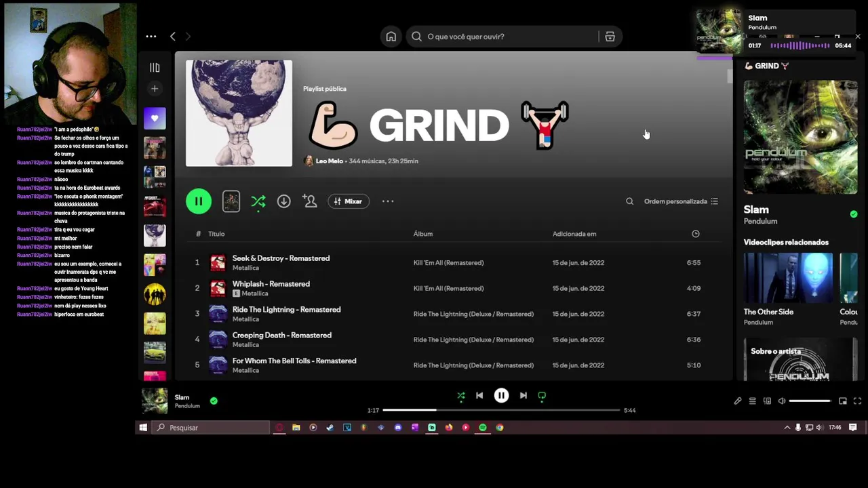Click the Windows Pesquisar search box
868x488 pixels.
pos(211,428)
